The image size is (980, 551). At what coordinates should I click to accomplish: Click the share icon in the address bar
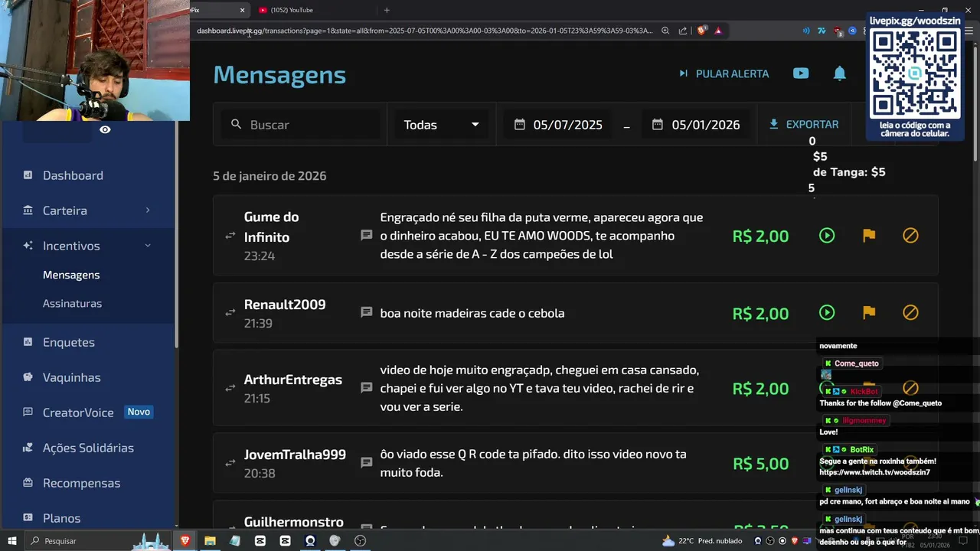click(683, 31)
